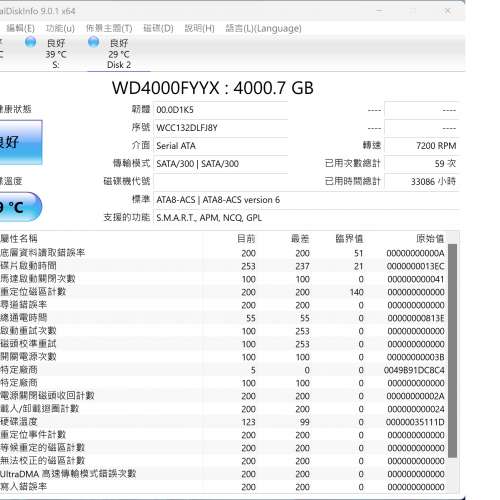Screen dimensions: 500x500
Task: Click threshold value 140
Action: point(356,292)
